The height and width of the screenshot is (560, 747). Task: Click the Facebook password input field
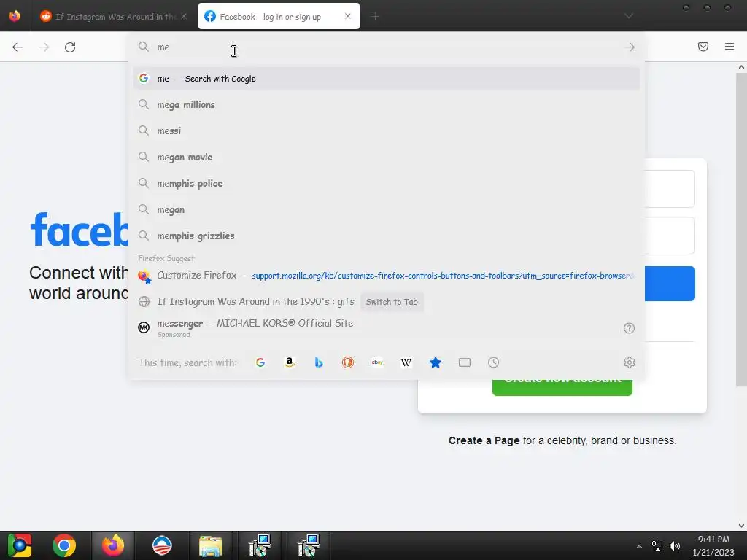[x=670, y=236]
